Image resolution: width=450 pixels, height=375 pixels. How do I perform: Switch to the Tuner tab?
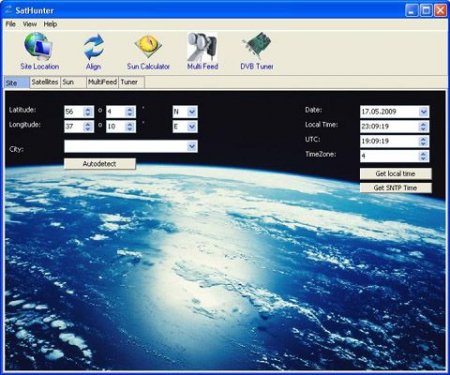131,82
